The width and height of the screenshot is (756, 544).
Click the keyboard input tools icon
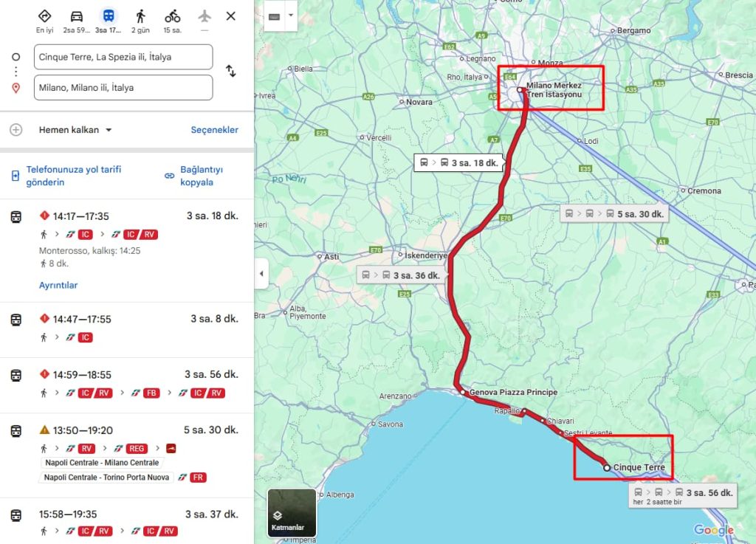(274, 16)
